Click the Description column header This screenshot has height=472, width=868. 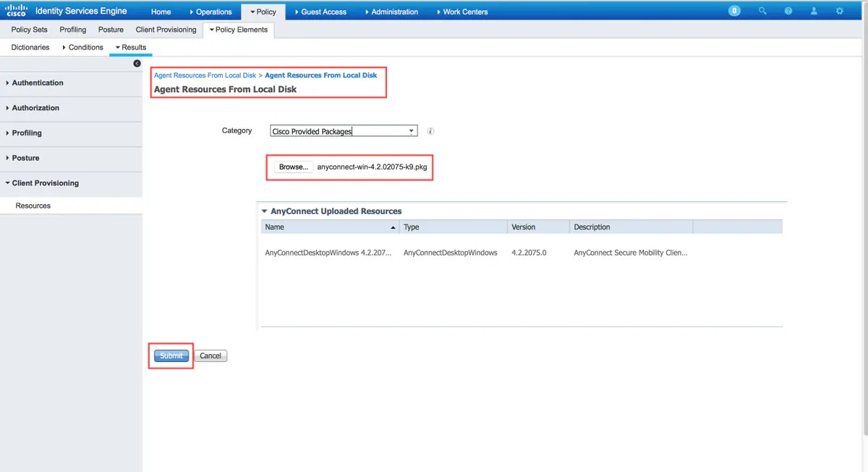click(x=631, y=227)
